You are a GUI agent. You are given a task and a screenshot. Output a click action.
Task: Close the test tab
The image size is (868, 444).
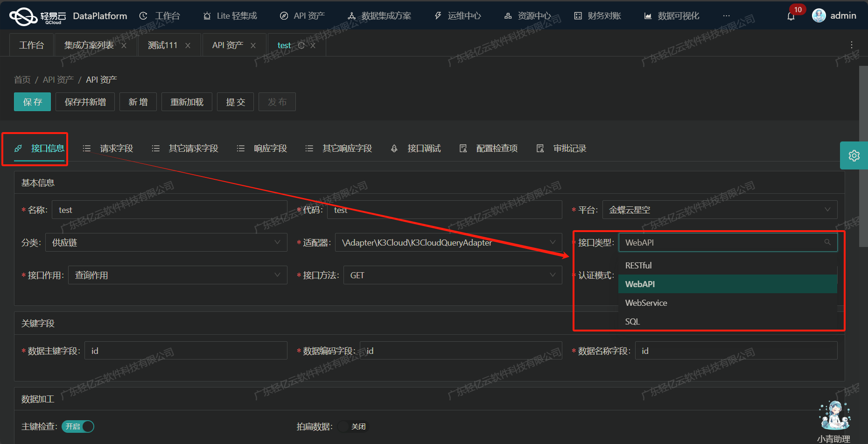pos(313,45)
